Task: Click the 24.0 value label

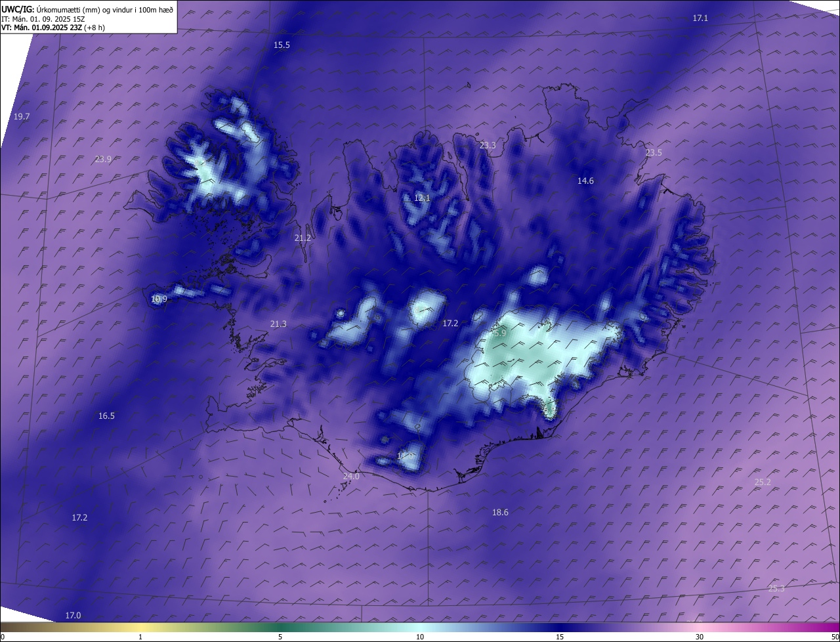Action: tap(351, 477)
